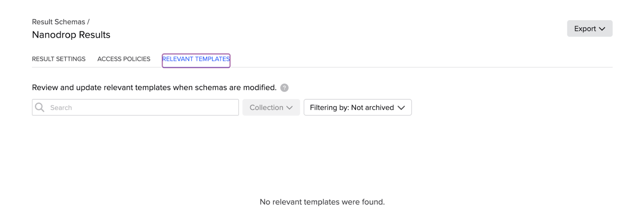Click the magnifying glass search icon
644x221 pixels.
(x=39, y=107)
